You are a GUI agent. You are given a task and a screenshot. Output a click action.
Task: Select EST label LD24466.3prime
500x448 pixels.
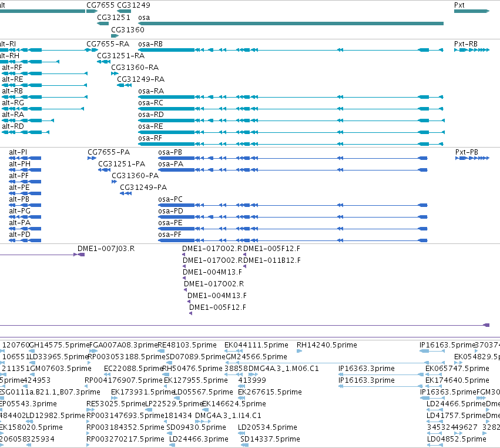(x=199, y=439)
